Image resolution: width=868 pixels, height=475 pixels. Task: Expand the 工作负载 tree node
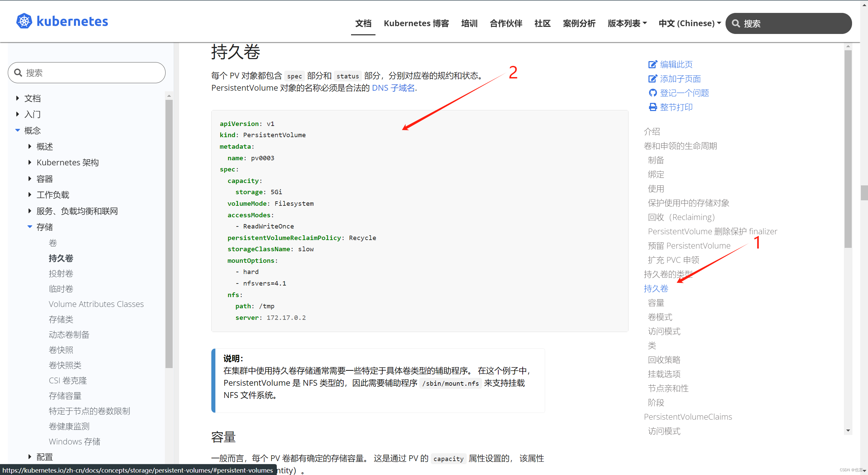30,195
